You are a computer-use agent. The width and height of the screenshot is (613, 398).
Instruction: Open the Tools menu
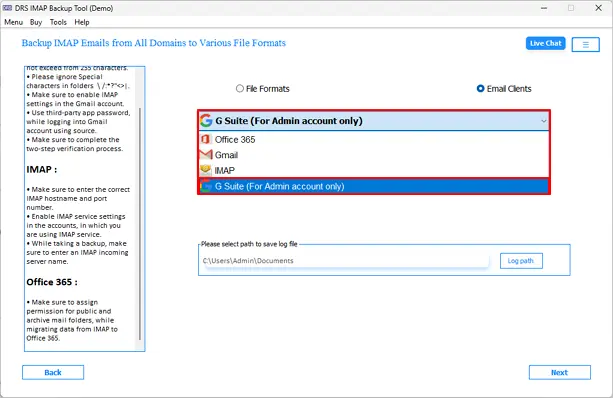tap(58, 22)
